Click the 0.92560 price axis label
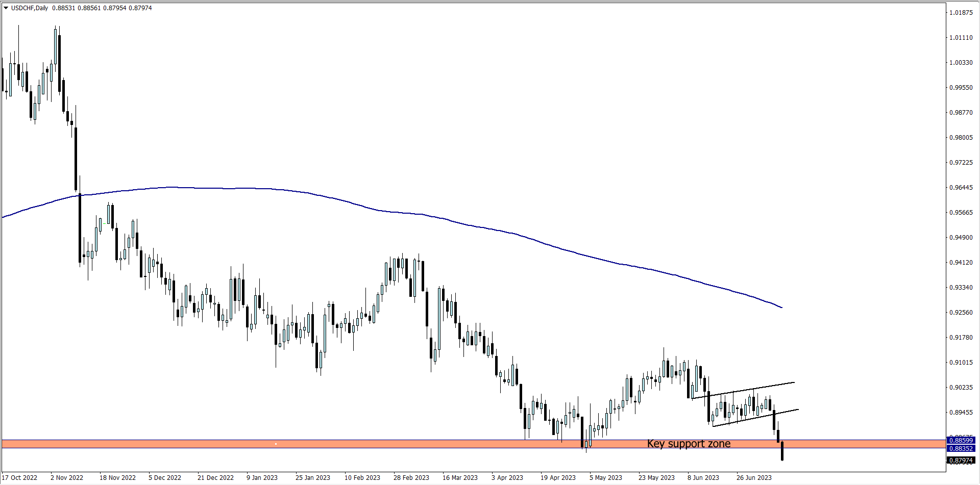Image resolution: width=980 pixels, height=485 pixels. pos(961,313)
